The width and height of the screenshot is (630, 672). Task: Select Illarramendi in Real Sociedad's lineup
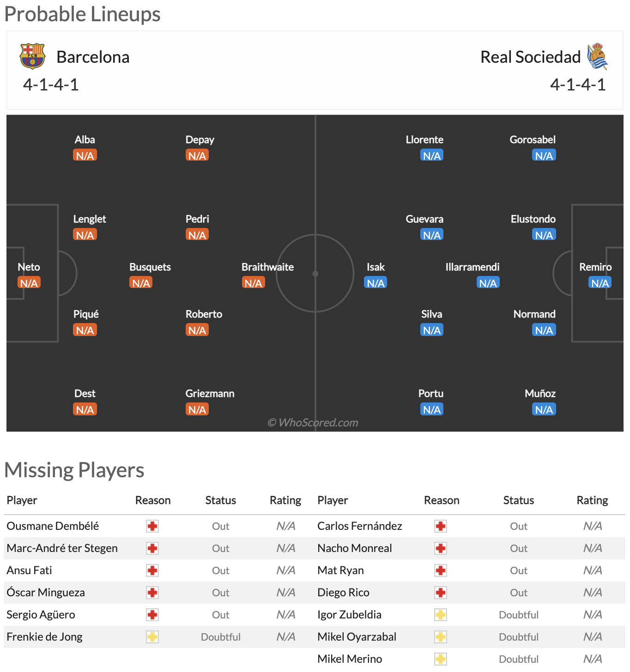pos(472,267)
